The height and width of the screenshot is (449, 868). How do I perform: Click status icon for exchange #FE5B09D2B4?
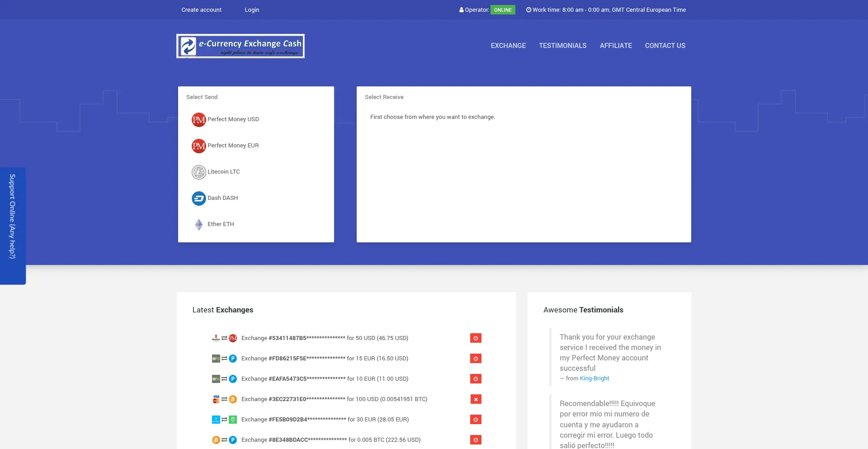pos(476,420)
